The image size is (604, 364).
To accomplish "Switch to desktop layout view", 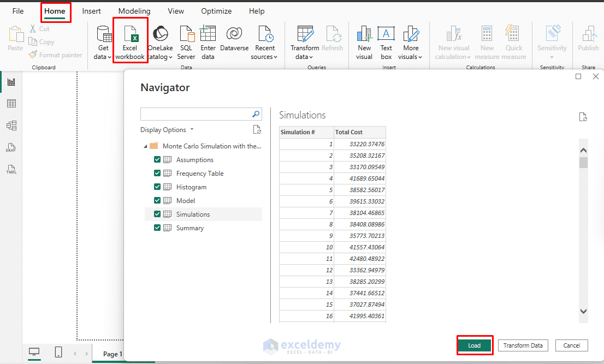I will coord(34,351).
